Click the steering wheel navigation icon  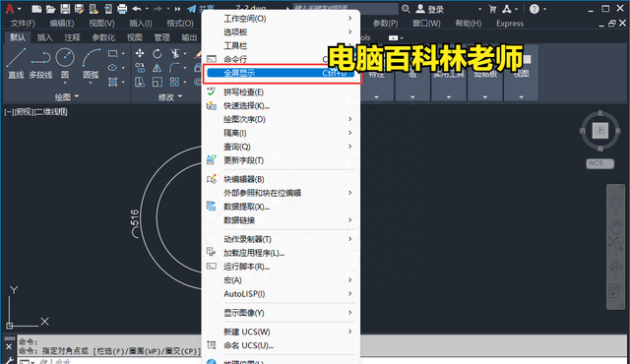615,202
